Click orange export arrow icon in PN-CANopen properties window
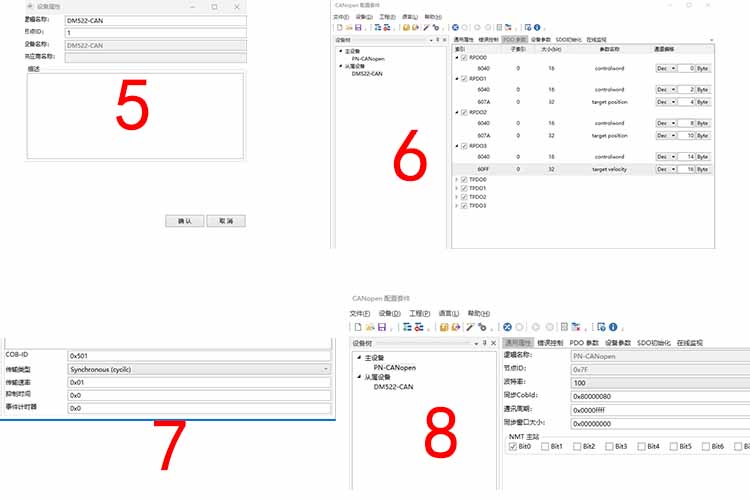 pyautogui.click(x=456, y=327)
